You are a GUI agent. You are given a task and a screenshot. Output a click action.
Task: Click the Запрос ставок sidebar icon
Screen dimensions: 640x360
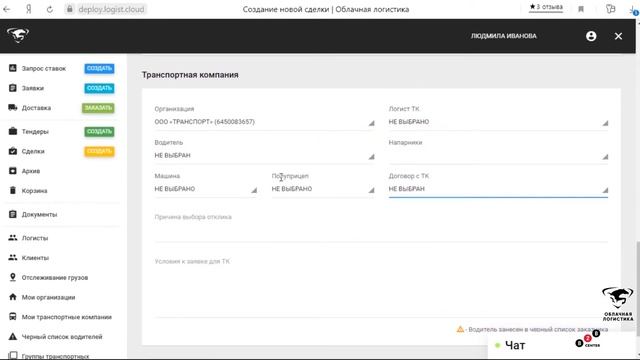click(13, 68)
